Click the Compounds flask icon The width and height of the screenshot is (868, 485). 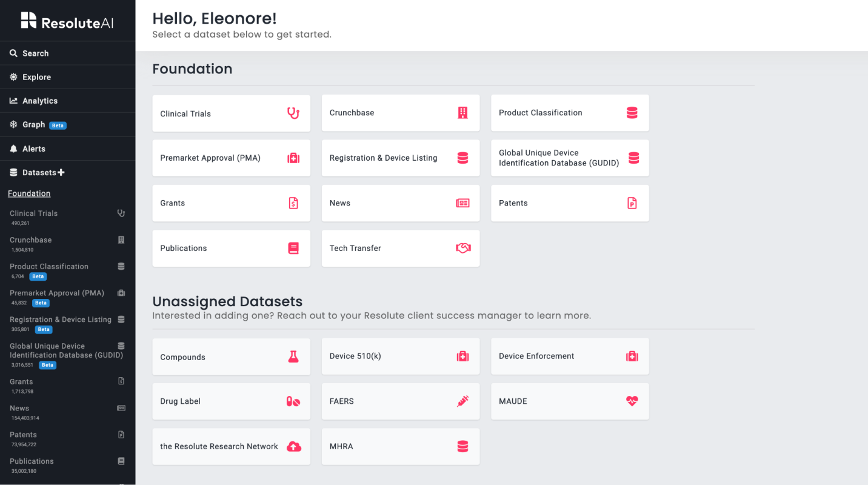293,356
